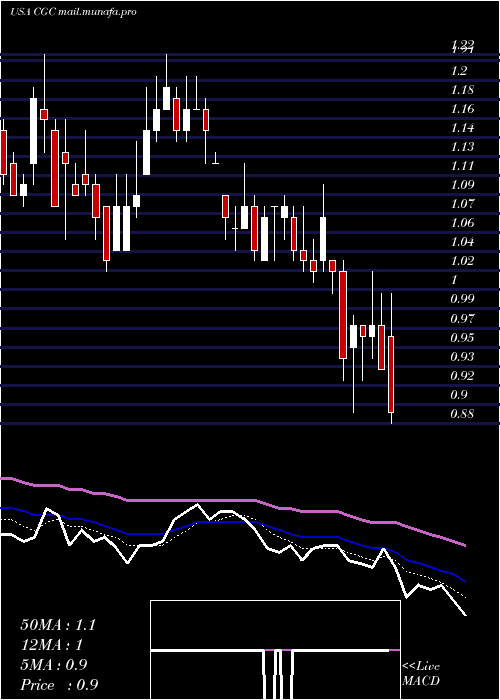500x700 pixels.
Task: Select the 0.93 price axis label
Action: click(462, 357)
